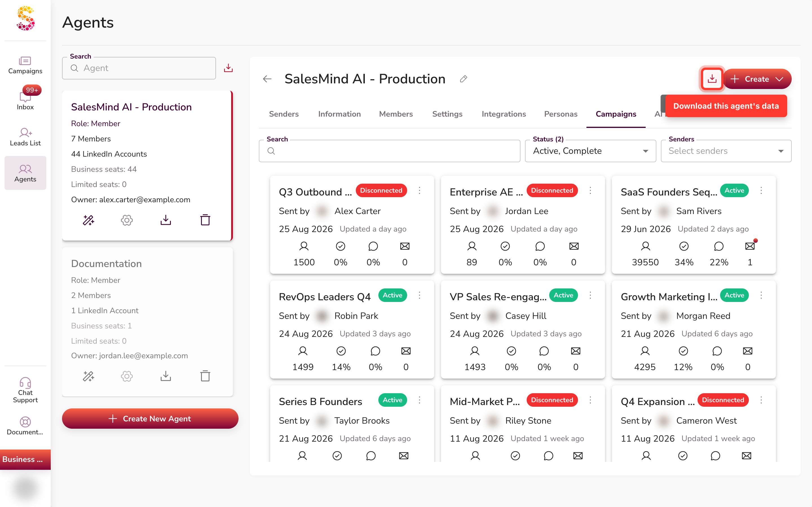This screenshot has width=812, height=507.
Task: Expand the Status filter dropdown
Action: (x=590, y=151)
